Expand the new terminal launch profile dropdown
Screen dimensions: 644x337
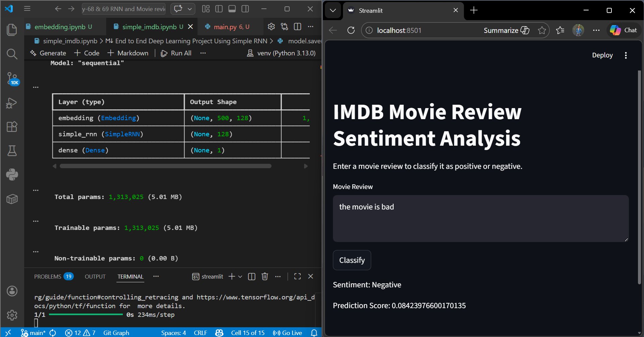[240, 277]
